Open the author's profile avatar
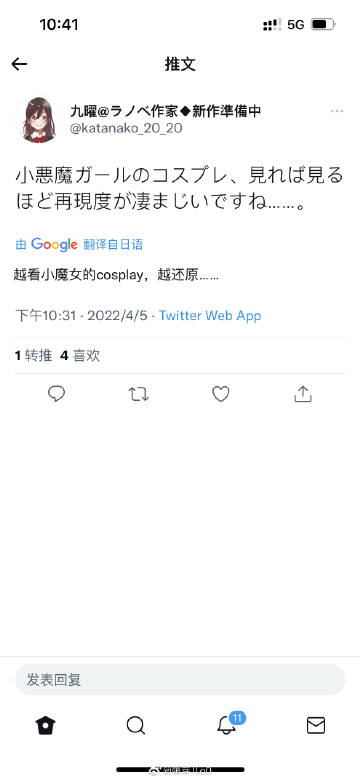 [x=39, y=120]
